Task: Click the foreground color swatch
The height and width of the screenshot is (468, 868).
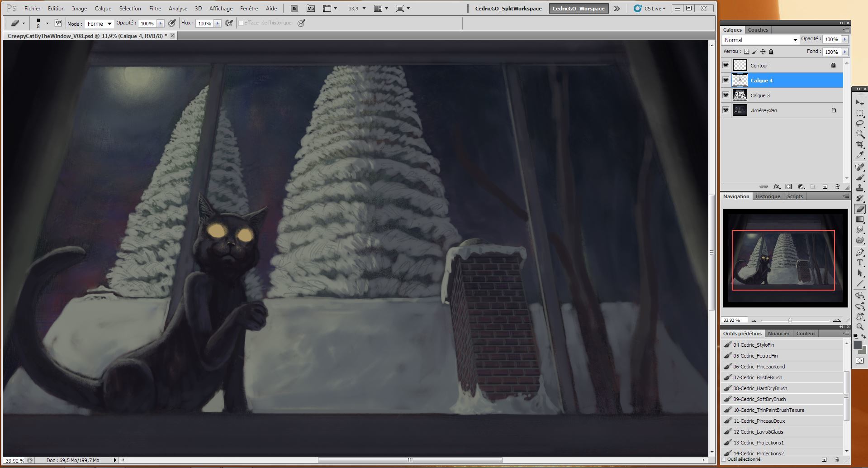Action: coord(857,346)
